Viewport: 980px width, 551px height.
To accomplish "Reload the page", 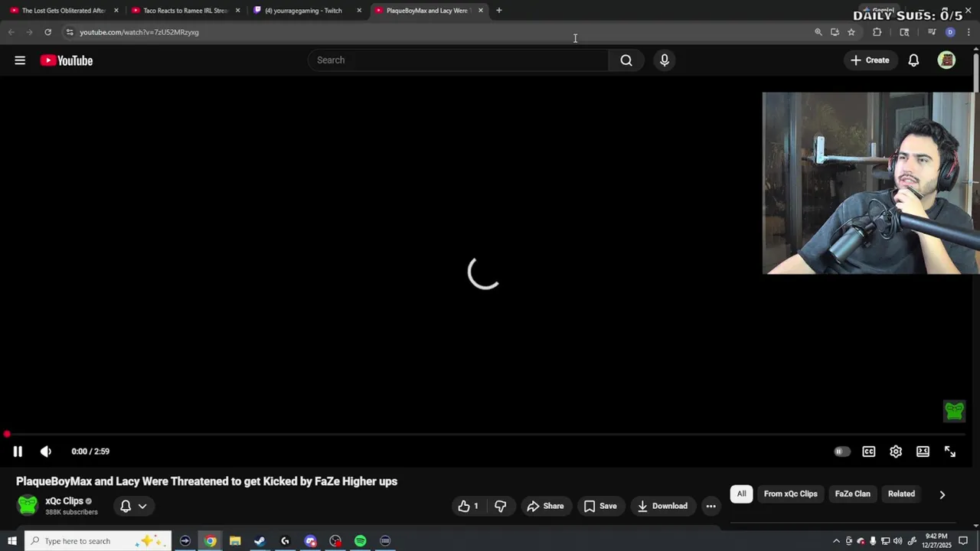I will 47,32.
